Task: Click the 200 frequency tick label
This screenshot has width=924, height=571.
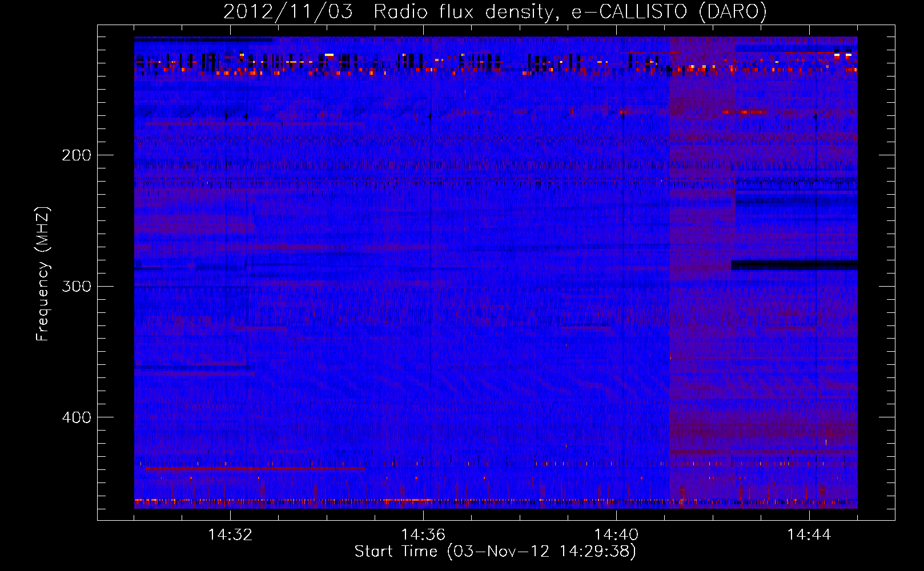Action: (77, 155)
